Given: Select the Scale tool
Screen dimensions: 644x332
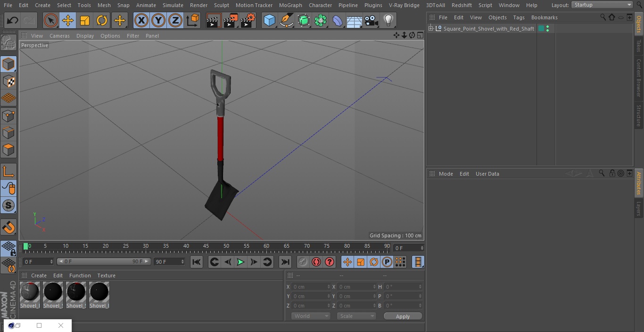Looking at the screenshot, I should (x=85, y=21).
